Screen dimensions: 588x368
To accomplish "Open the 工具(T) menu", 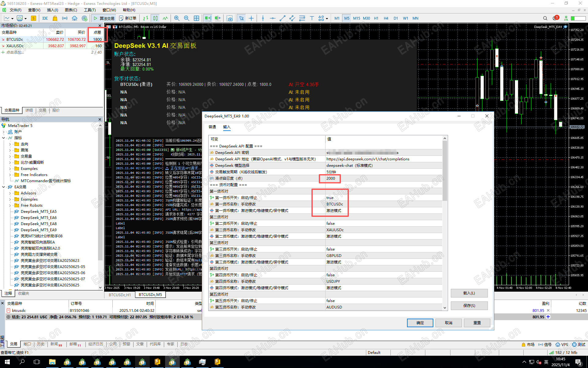I will point(90,10).
